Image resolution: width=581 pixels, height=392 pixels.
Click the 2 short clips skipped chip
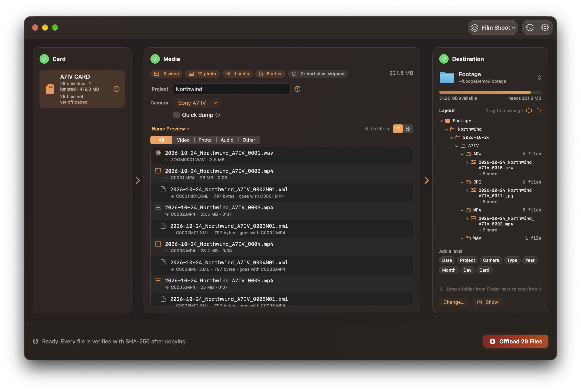click(x=318, y=74)
